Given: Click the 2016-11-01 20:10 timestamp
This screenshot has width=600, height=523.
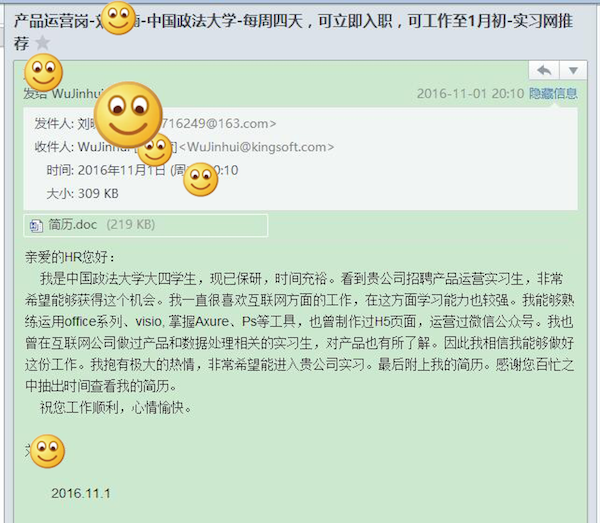Looking at the screenshot, I should 470,93.
